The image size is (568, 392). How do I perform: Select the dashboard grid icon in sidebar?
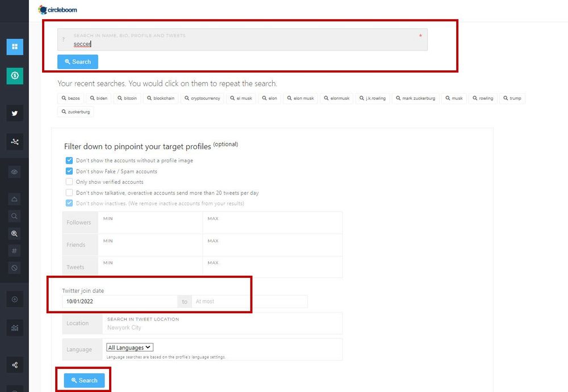(x=14, y=47)
